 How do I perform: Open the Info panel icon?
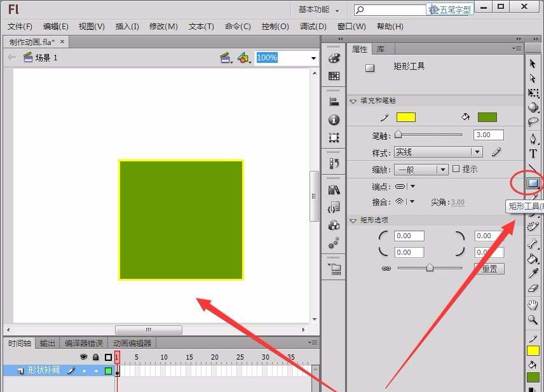334,119
